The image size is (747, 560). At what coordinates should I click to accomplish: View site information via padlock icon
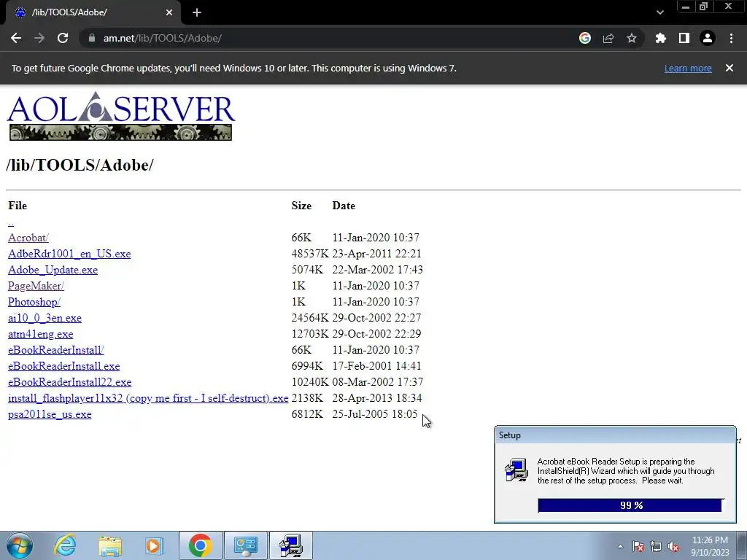click(92, 38)
